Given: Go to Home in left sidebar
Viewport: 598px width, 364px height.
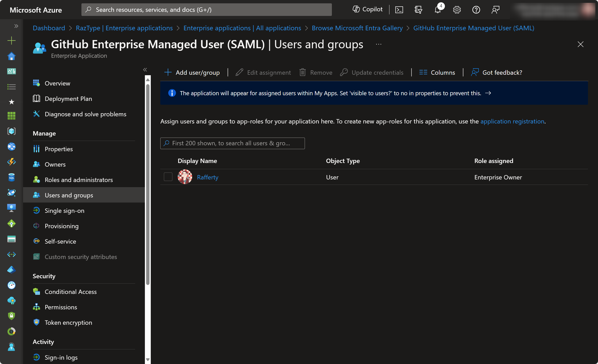Looking at the screenshot, I should coord(11,56).
